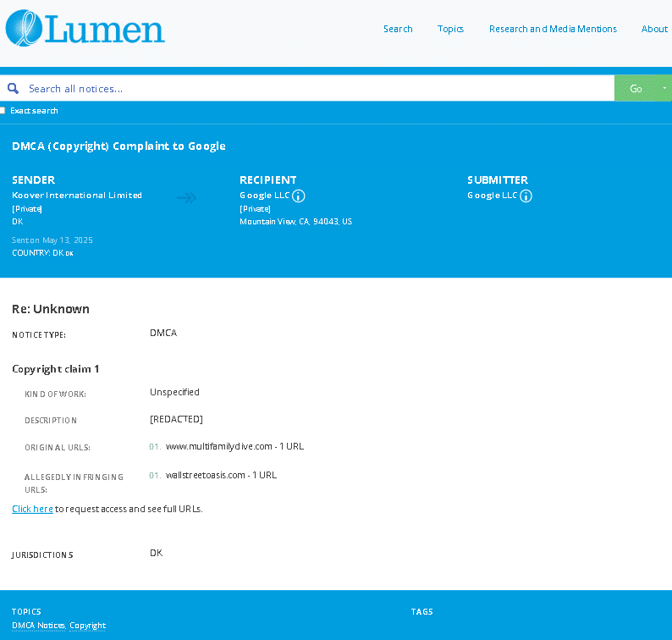This screenshot has width=672, height=640.
Task: Click sender Koover International Limited
Action: pos(77,195)
